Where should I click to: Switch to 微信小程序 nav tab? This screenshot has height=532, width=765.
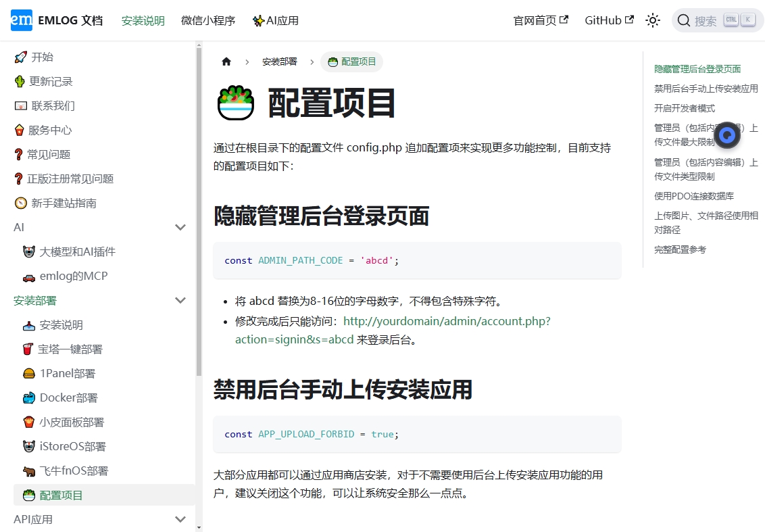tap(208, 20)
